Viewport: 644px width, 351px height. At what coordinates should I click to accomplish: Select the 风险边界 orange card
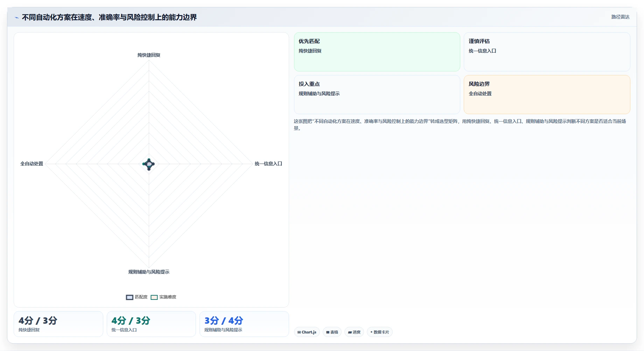547,95
